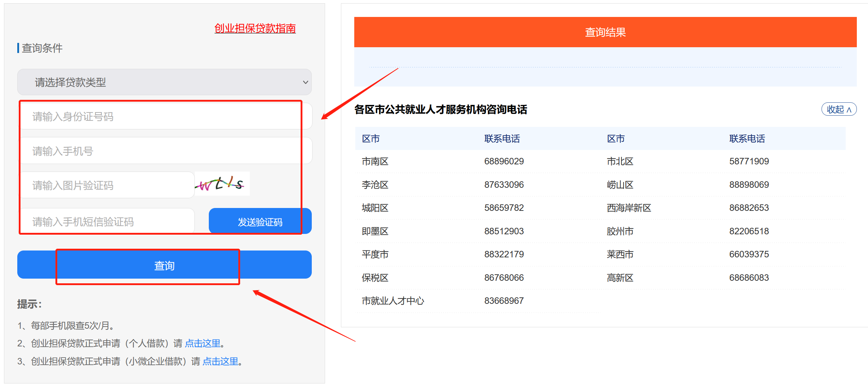Viewport: 868px width, 390px height.
Task: Open the loan type dropdown
Action: tap(164, 82)
